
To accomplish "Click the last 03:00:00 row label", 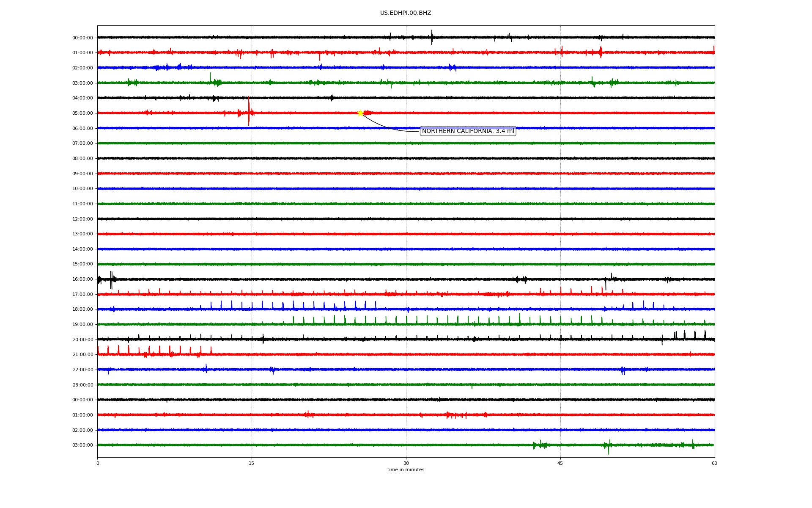I will click(x=82, y=445).
